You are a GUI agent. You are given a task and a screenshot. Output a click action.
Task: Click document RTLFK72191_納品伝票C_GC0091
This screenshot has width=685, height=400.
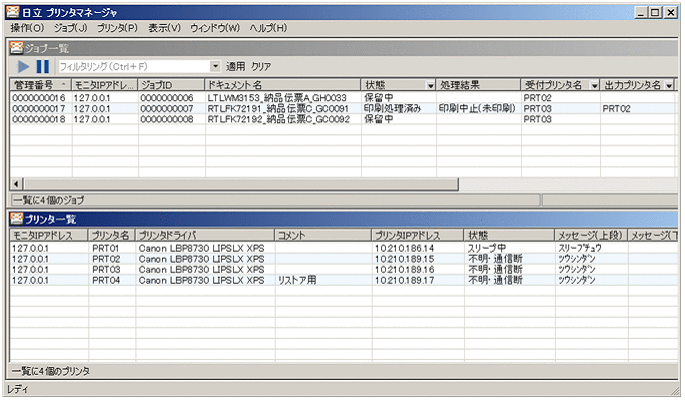tap(278, 108)
